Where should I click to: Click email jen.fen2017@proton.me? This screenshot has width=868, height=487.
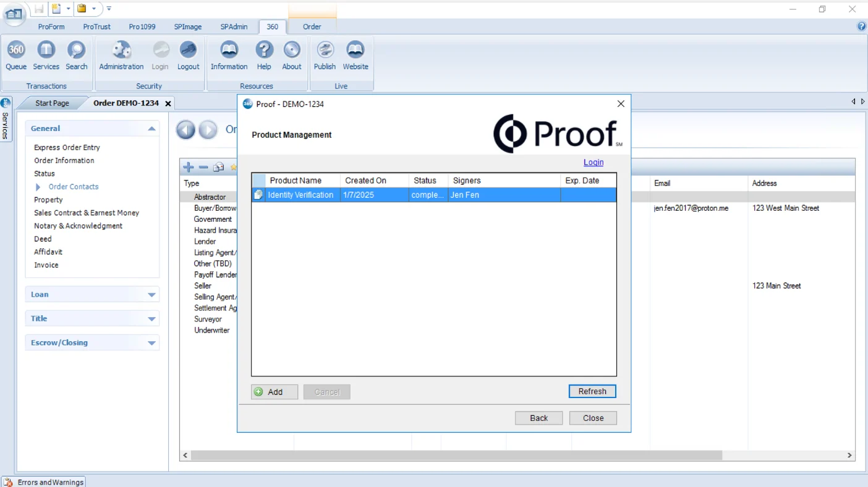(x=691, y=208)
